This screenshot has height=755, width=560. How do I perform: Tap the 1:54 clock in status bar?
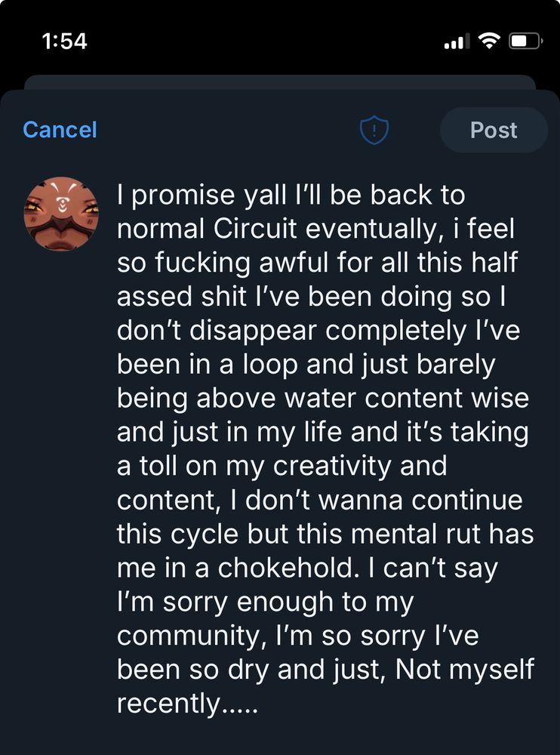click(x=65, y=41)
